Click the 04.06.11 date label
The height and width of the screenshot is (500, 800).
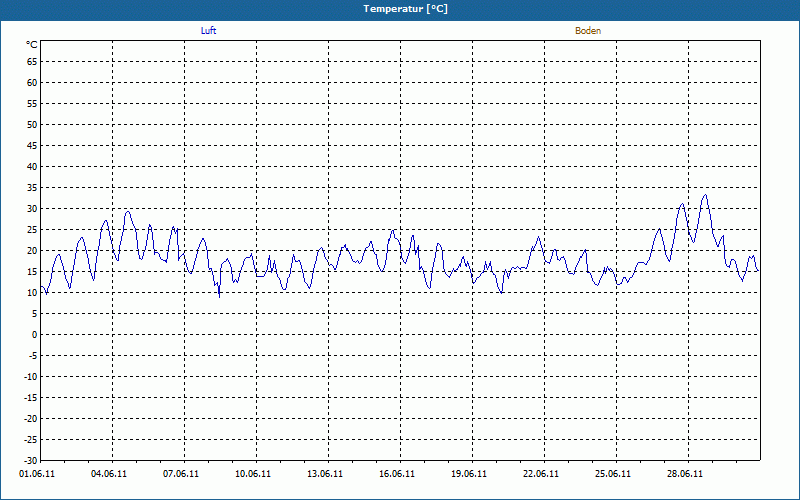click(x=109, y=474)
